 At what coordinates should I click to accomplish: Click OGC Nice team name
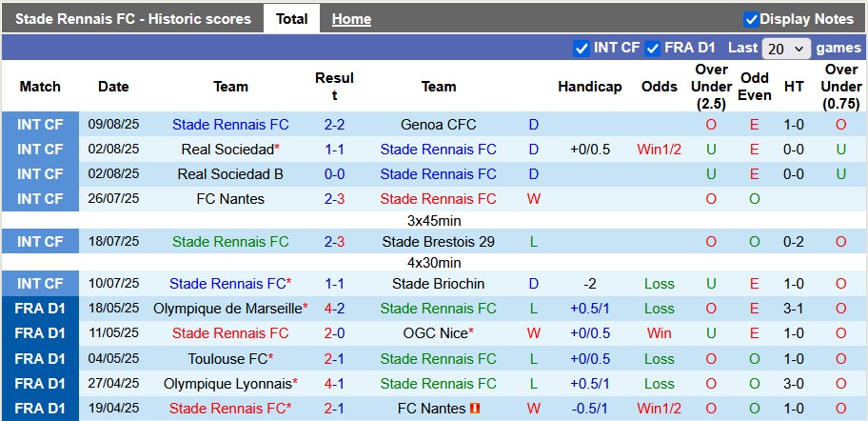point(436,333)
